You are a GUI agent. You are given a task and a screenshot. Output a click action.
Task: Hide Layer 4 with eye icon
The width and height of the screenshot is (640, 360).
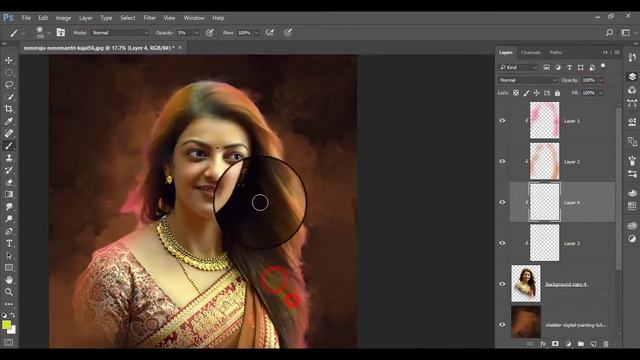pos(502,202)
